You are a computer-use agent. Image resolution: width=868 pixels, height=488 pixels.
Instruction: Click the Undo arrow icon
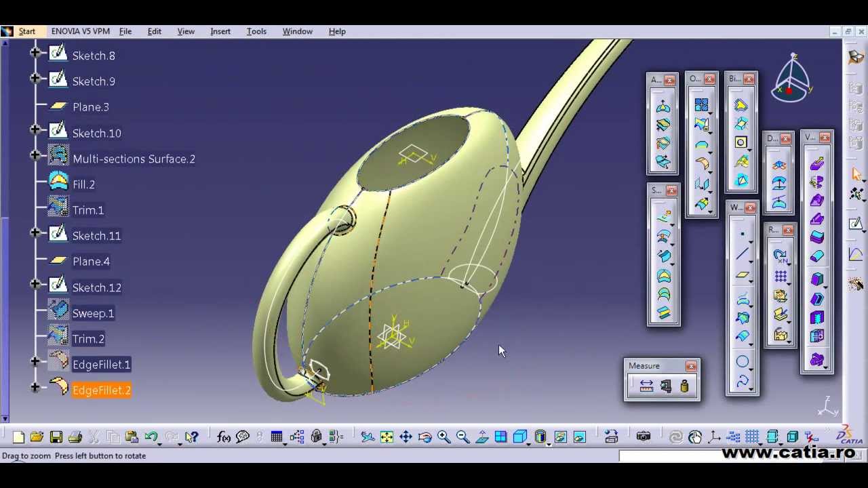pyautogui.click(x=151, y=437)
